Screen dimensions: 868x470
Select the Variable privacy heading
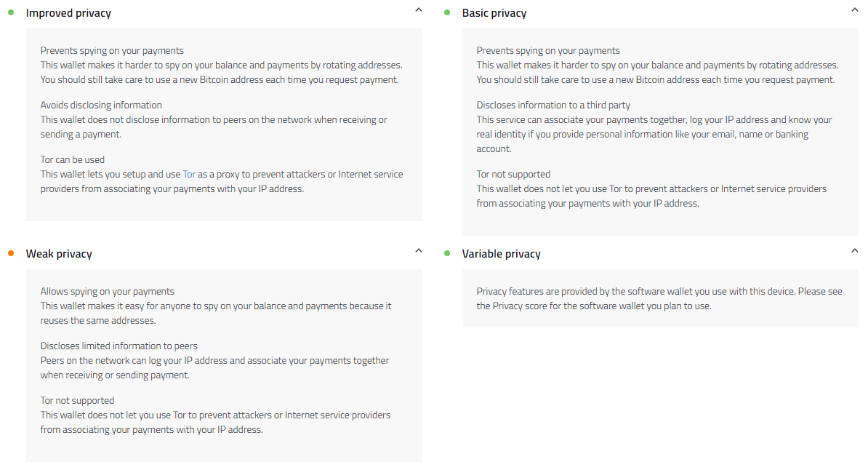[501, 254]
